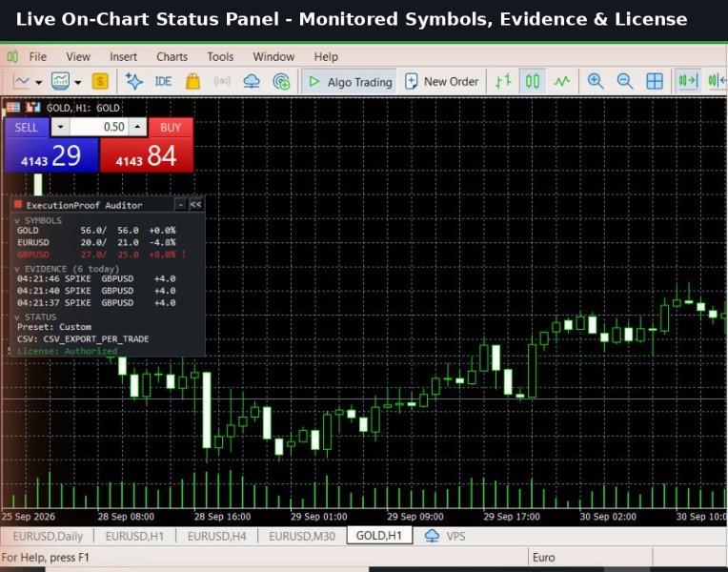Viewport: 728px width, 572px height.
Task: Open the chart type line icon
Action: (21, 82)
